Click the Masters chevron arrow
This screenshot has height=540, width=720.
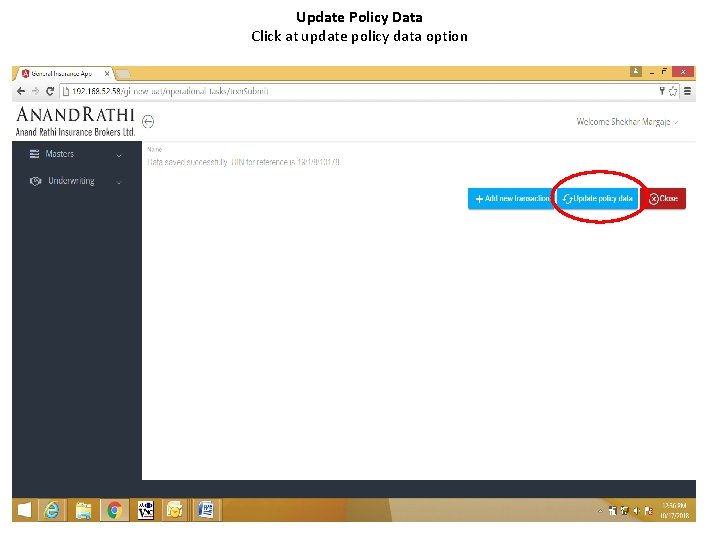pos(119,155)
